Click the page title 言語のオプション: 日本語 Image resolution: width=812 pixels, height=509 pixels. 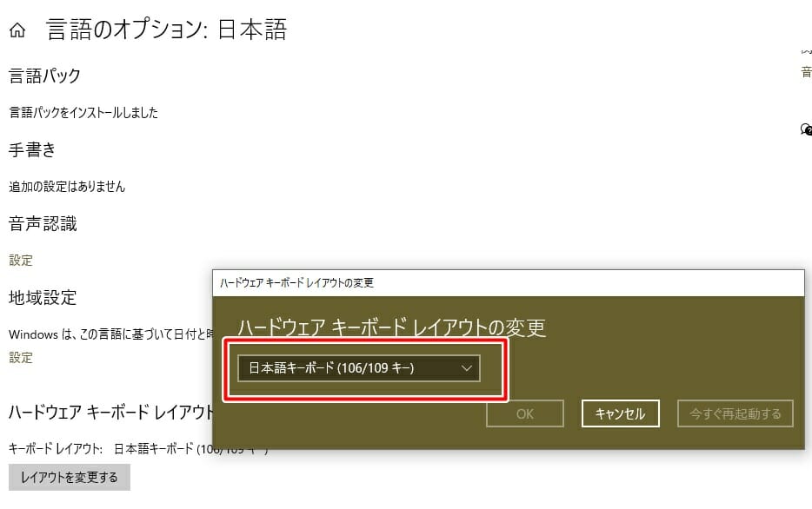166,30
